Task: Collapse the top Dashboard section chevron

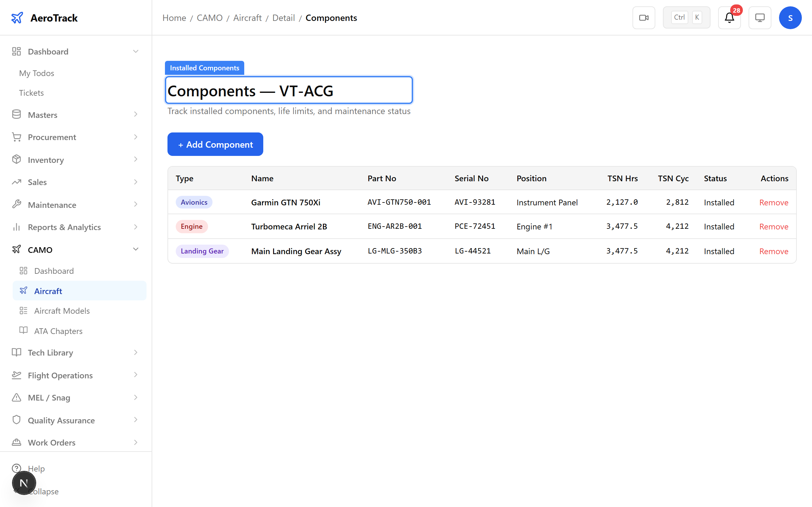Action: [135, 52]
